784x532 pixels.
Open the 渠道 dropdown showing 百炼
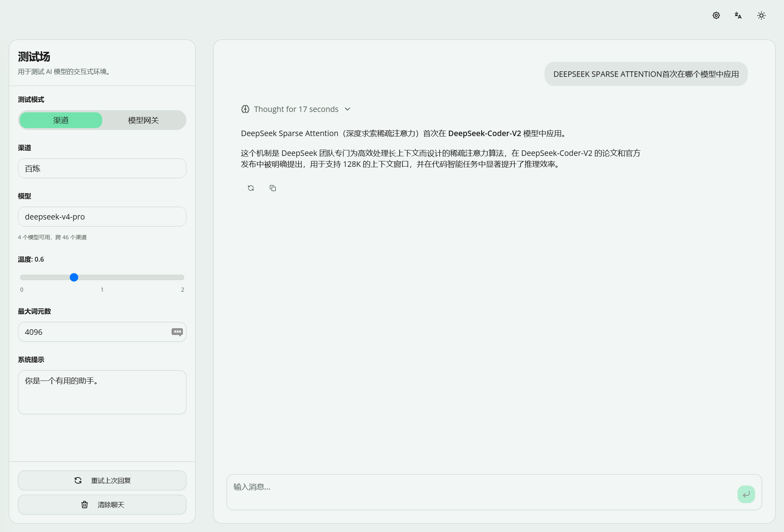point(102,168)
